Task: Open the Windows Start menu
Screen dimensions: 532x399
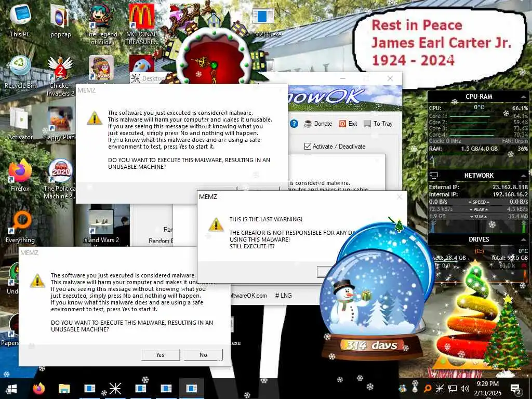Action: coord(11,389)
